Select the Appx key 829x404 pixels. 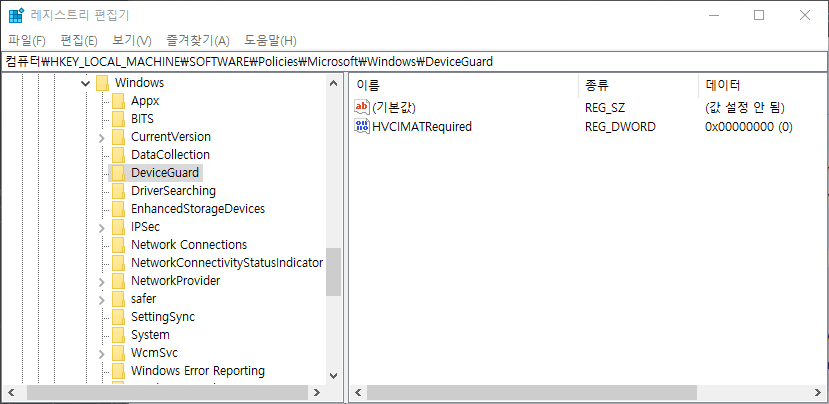pos(145,100)
